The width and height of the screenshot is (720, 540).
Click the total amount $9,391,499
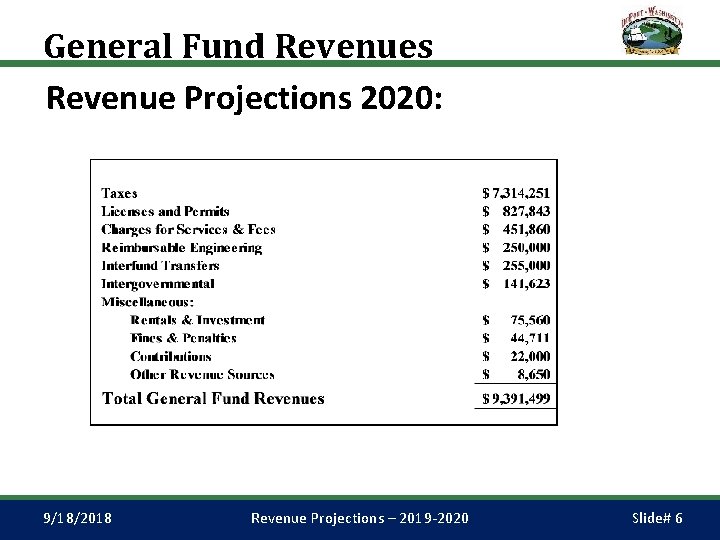point(516,399)
